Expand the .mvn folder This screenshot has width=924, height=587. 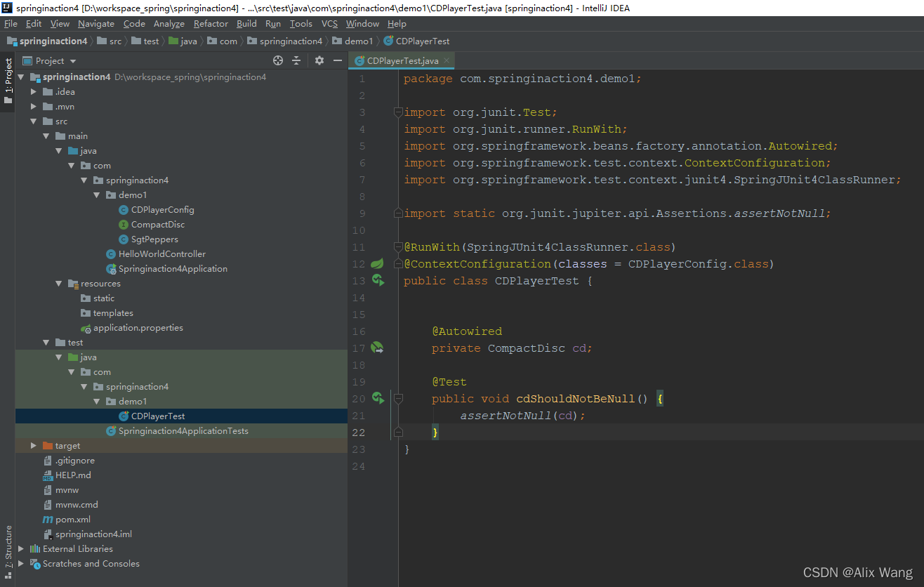(34, 107)
